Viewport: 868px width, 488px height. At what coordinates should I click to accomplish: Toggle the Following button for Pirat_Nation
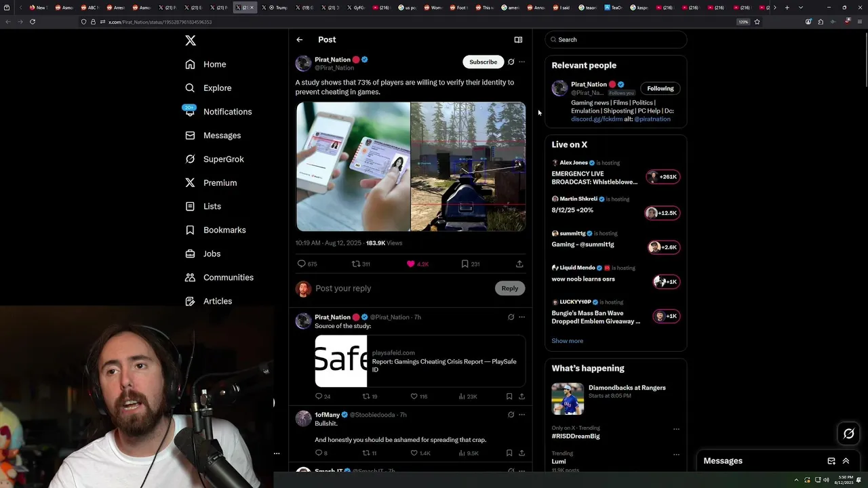pyautogui.click(x=660, y=88)
